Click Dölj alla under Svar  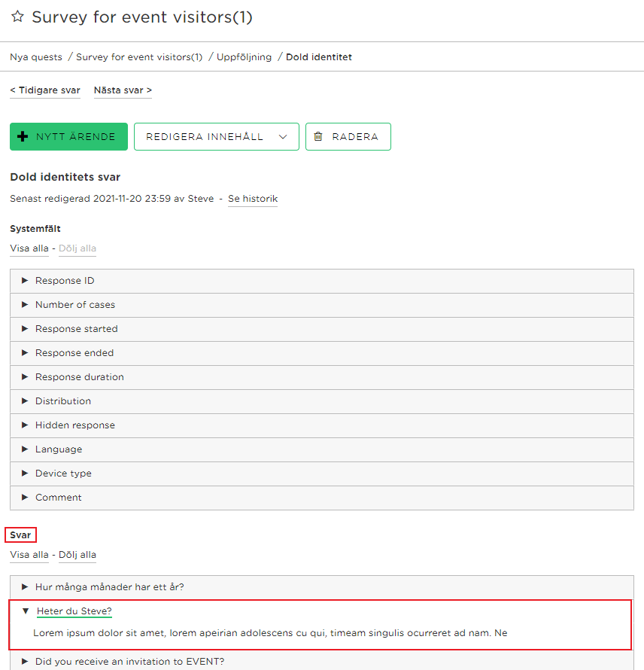(x=77, y=555)
